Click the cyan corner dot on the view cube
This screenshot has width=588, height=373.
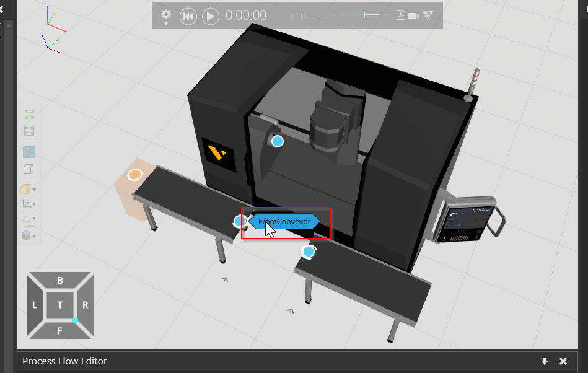point(76,320)
